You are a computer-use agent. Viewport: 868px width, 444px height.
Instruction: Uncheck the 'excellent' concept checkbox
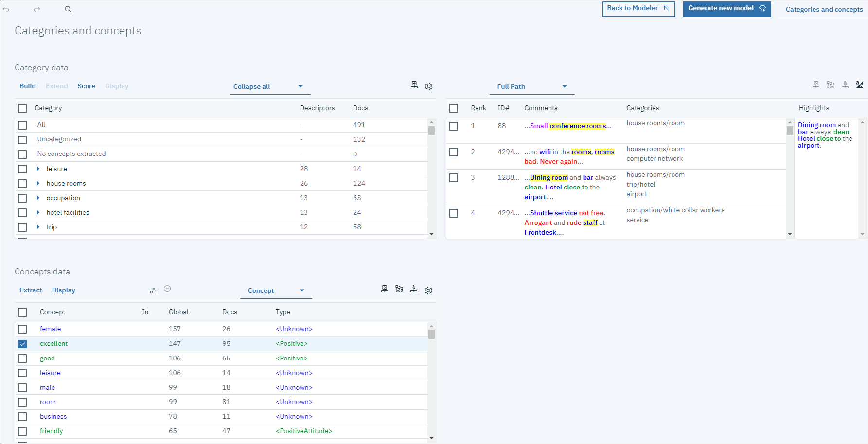pyautogui.click(x=22, y=344)
